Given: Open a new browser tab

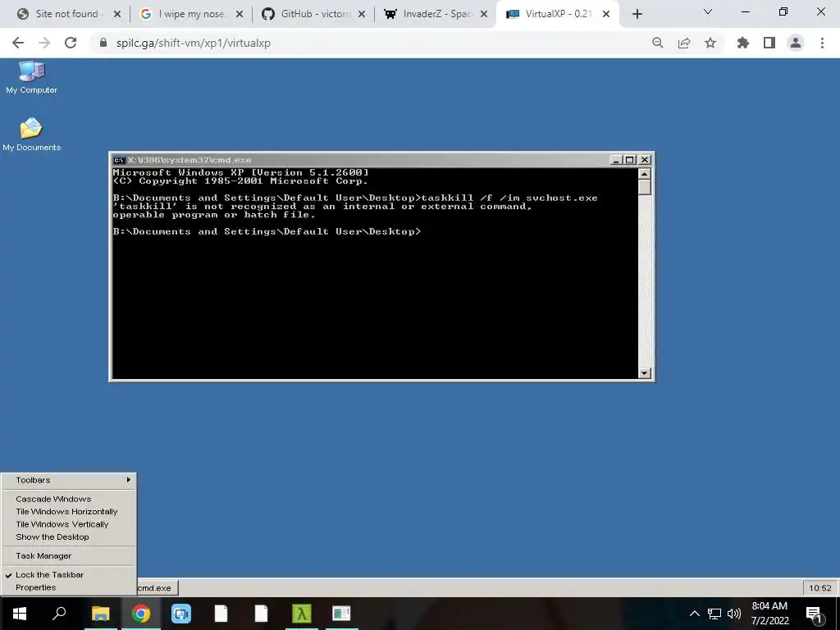Looking at the screenshot, I should coord(637,14).
